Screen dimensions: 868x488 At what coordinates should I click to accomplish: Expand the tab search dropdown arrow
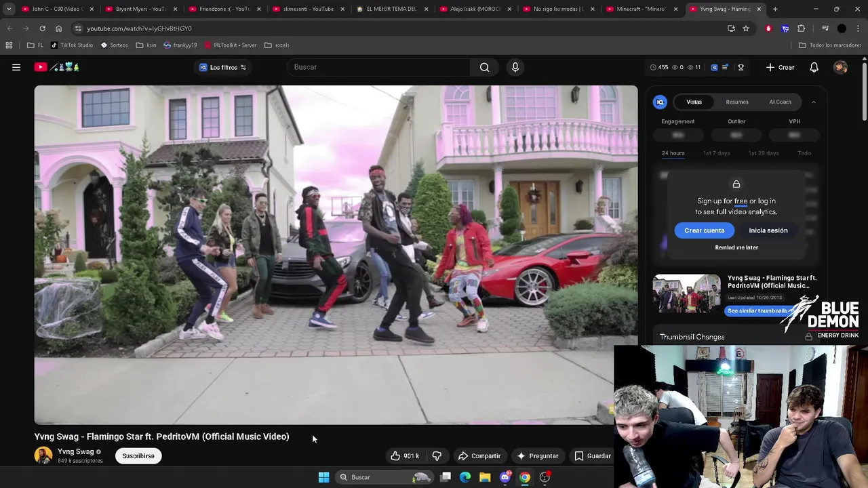[9, 9]
